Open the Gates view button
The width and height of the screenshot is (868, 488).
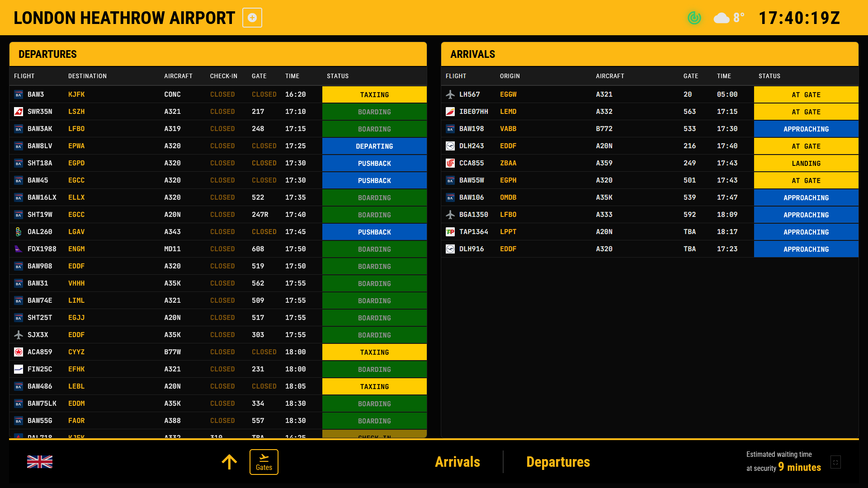264,462
